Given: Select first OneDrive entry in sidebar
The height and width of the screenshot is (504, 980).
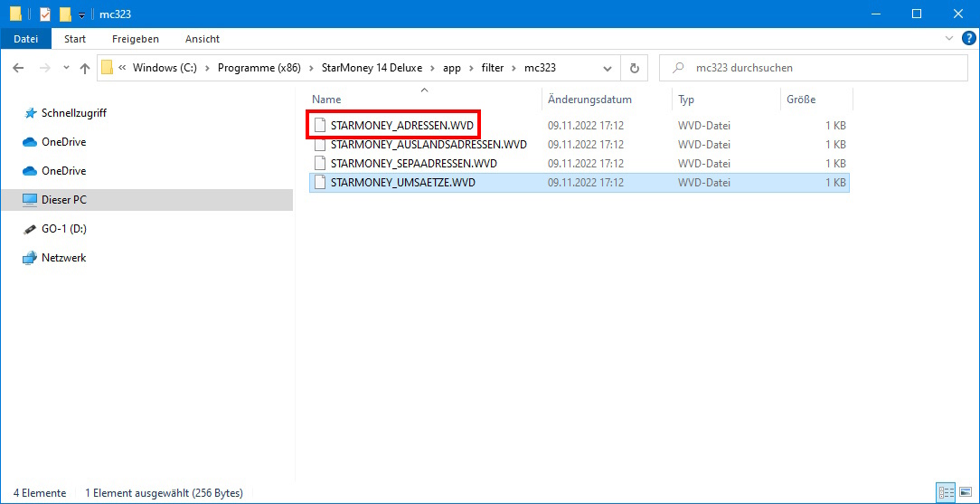Looking at the screenshot, I should pos(64,142).
